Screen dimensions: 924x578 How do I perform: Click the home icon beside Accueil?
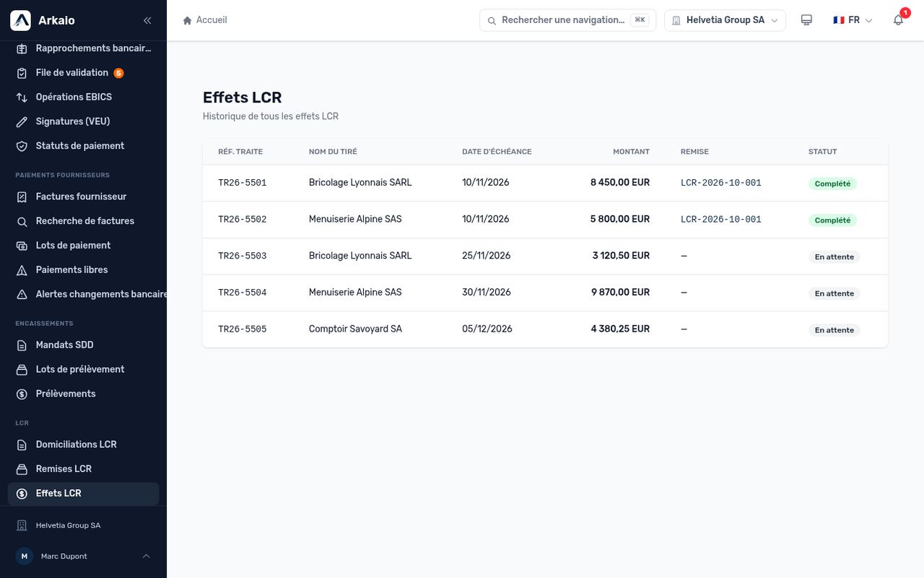(x=188, y=20)
